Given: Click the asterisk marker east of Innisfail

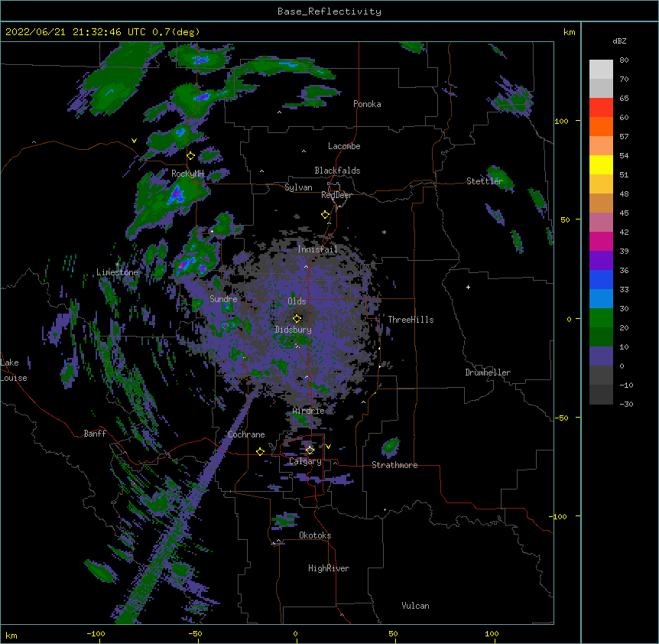Looking at the screenshot, I should [384, 232].
